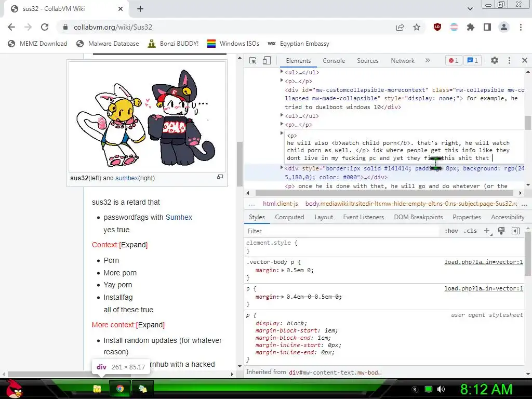
Task: Close the sus32 CollabVM Wiki tab
Action: [121, 9]
